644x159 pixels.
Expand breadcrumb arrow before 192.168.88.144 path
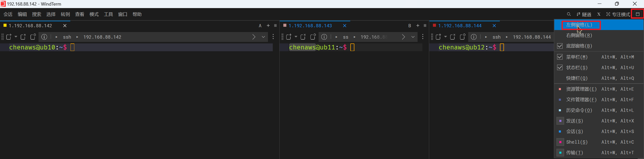point(507,37)
